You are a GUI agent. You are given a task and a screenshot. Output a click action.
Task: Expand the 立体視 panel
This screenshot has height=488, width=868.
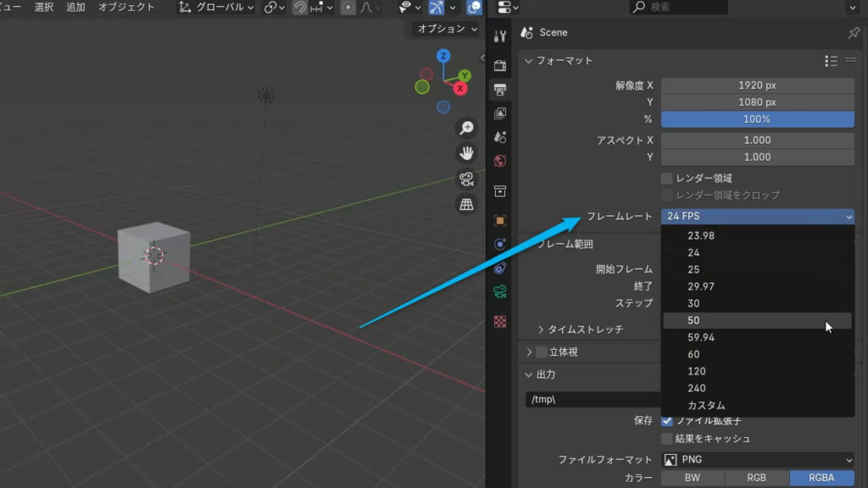(529, 352)
